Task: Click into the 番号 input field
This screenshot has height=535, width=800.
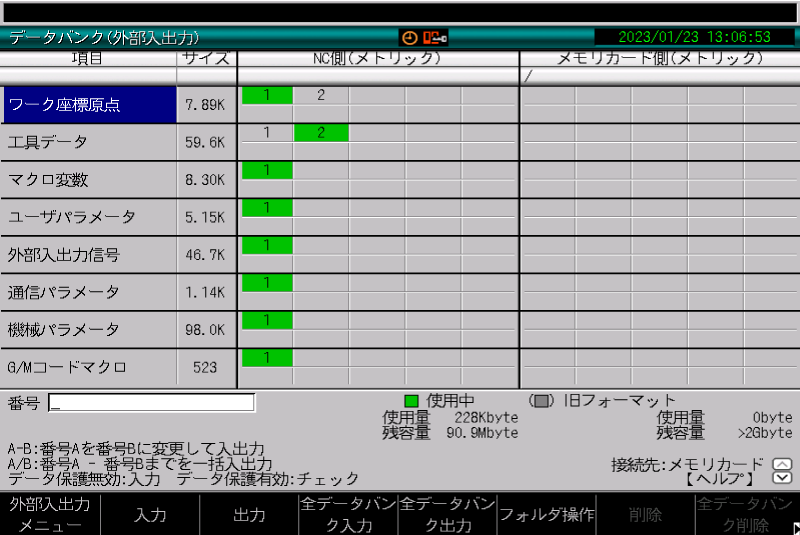Action: coord(152,403)
